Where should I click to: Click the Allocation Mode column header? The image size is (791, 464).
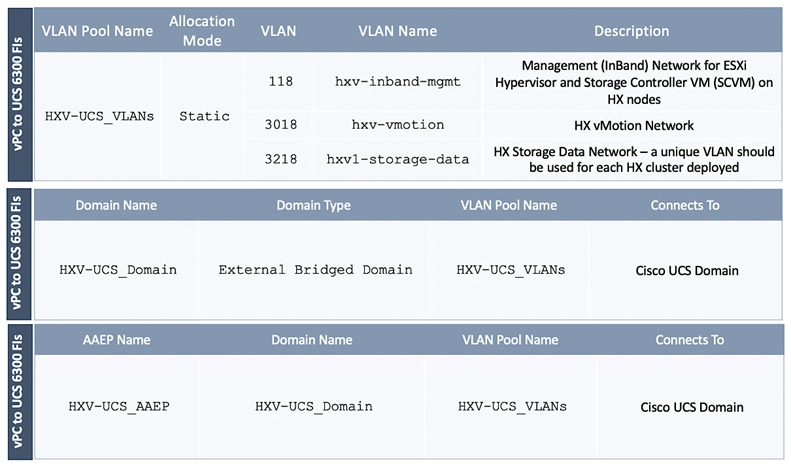click(202, 30)
